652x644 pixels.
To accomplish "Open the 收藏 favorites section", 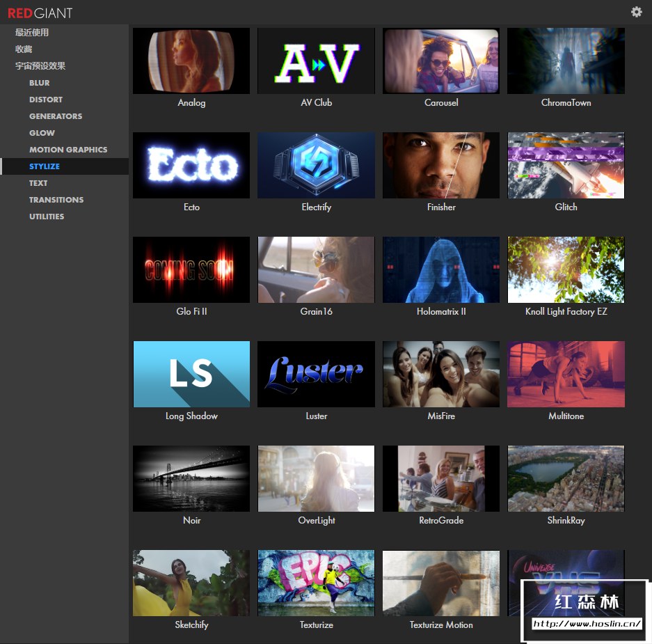I will [x=24, y=49].
